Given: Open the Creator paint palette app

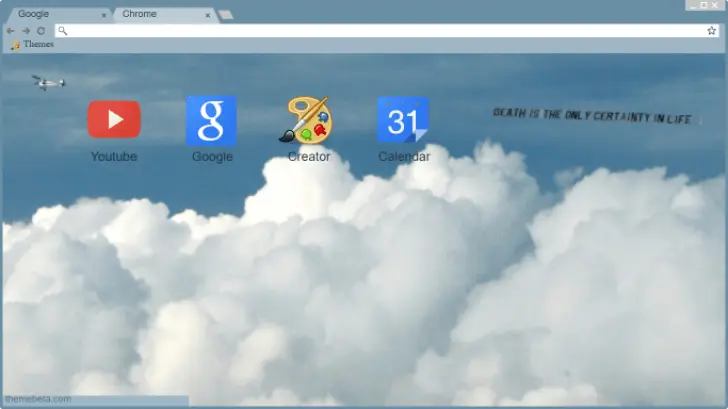Looking at the screenshot, I should [x=308, y=121].
